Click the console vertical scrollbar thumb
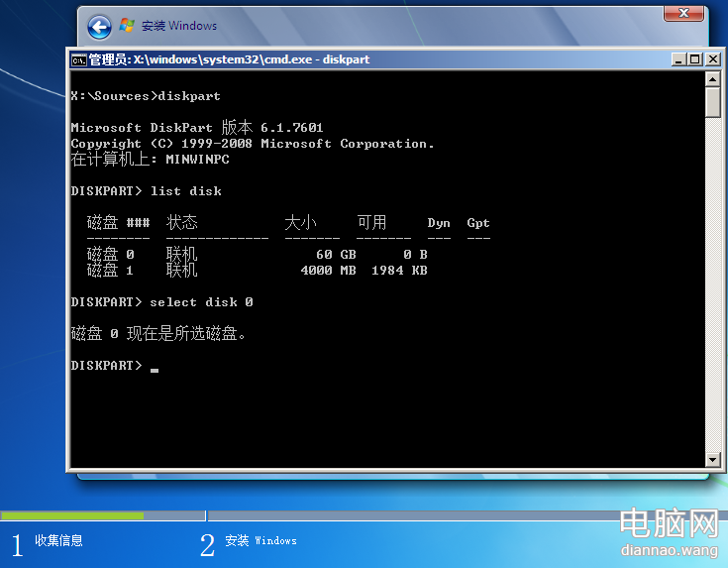Screen dimensions: 728x568 [x=712, y=103]
